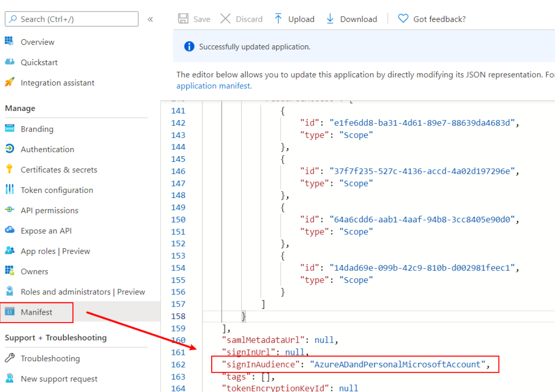This screenshot has height=392, width=555.
Task: Open the Integration assistant menu item
Action: tap(57, 83)
